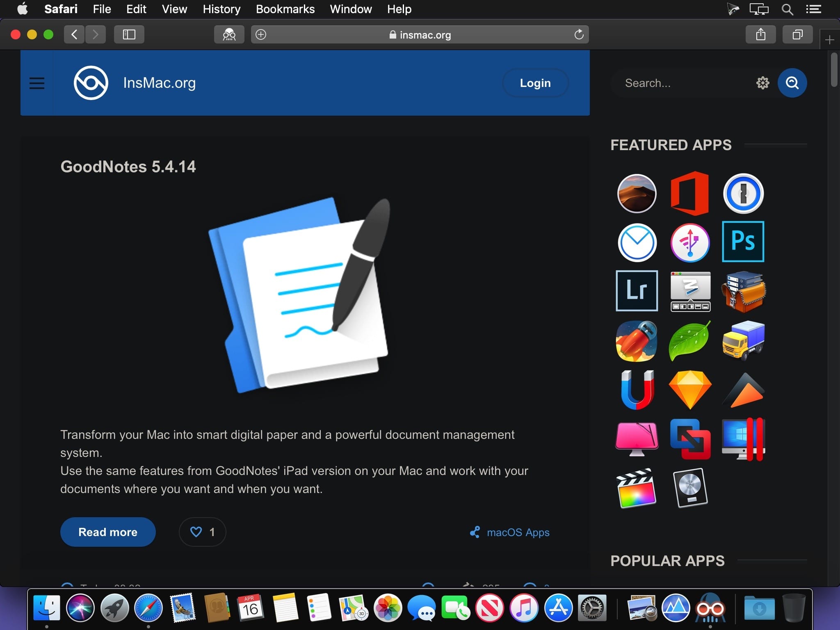Click the page vertical scrollbar
The width and height of the screenshot is (840, 630).
[834, 70]
